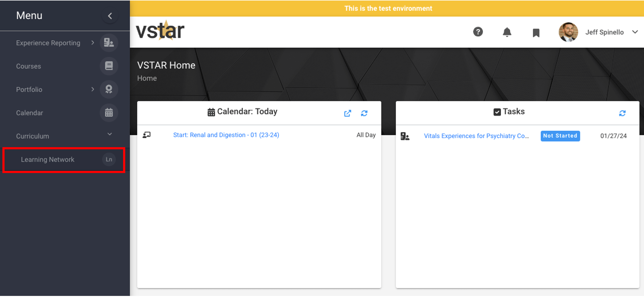
Task: Collapse the Menu sidebar with the back chevron
Action: (x=110, y=16)
